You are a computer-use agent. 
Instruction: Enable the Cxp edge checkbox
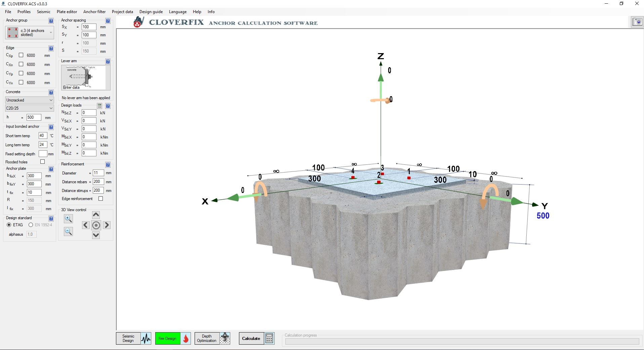click(21, 55)
